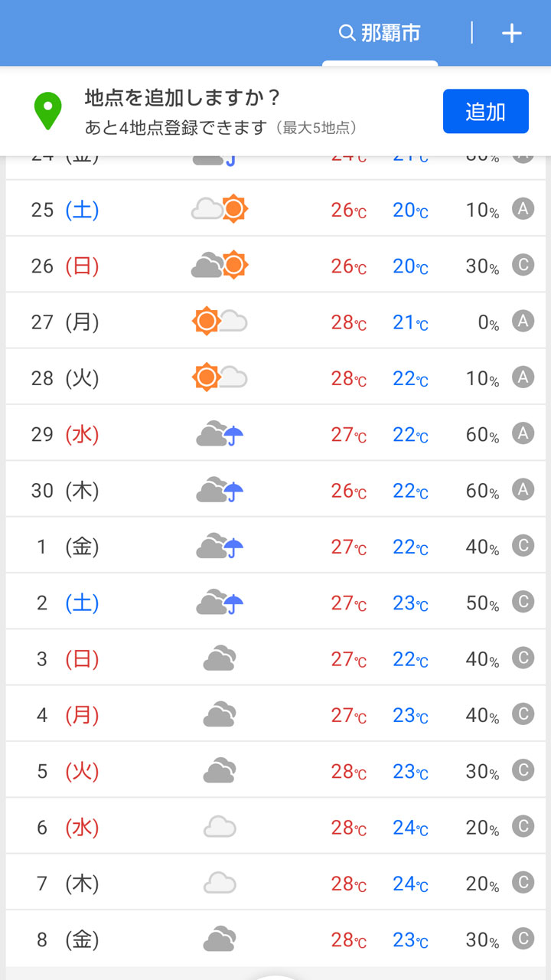Screen dimensions: 551x980
Task: Tap the rain umbrella icon for 29 (水)
Action: tap(234, 436)
